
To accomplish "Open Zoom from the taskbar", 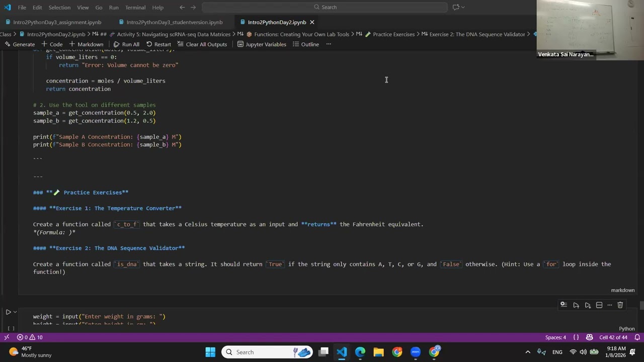I will point(416,352).
